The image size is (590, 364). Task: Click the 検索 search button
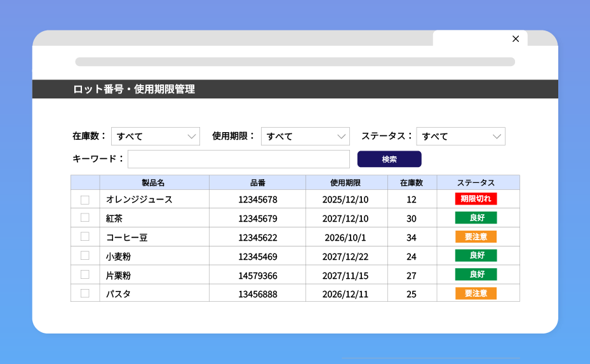click(389, 159)
